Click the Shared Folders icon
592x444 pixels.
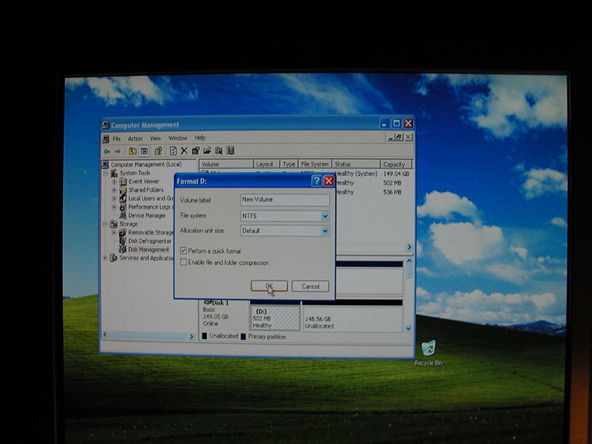click(123, 190)
